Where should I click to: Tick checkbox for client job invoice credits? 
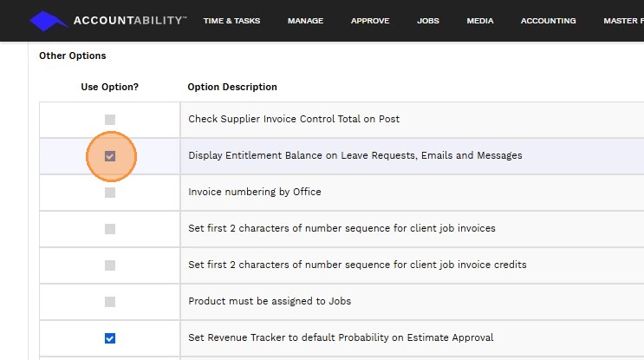click(110, 265)
